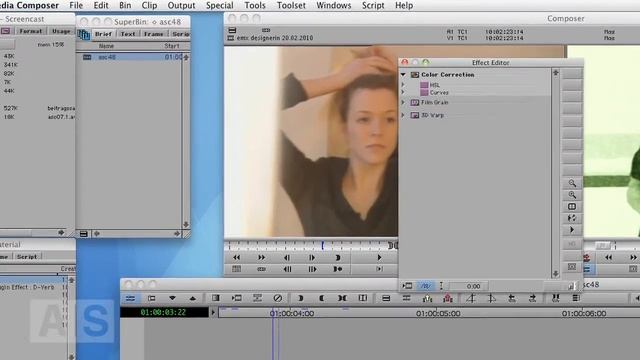Viewport: 640px width, 360px height.
Task: Click Fast Forward under the source monitor
Action: point(261,258)
